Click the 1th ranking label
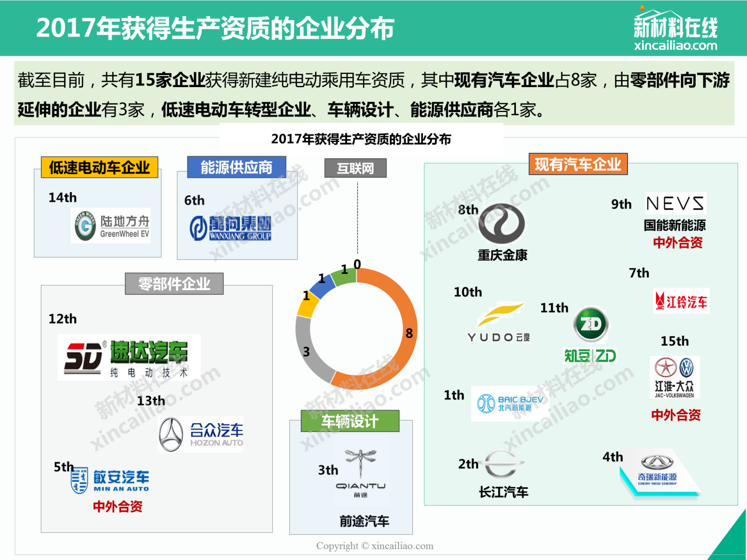 (x=454, y=395)
